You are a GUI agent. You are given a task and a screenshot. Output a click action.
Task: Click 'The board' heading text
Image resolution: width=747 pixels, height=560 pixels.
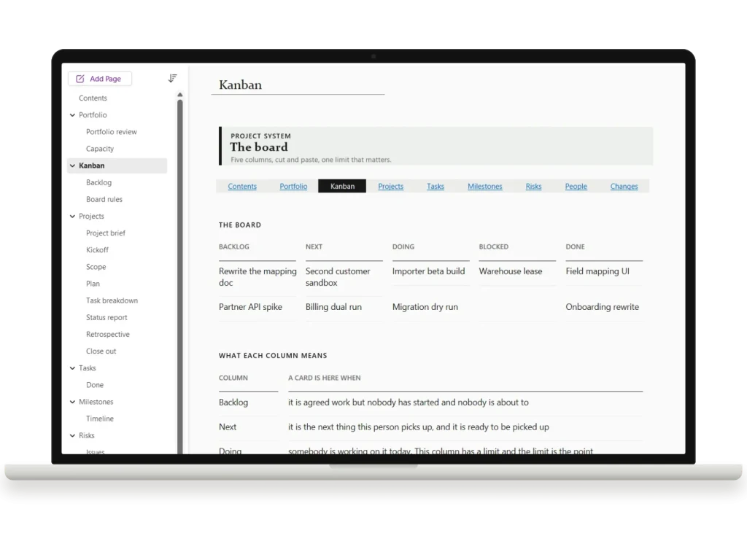(x=259, y=147)
